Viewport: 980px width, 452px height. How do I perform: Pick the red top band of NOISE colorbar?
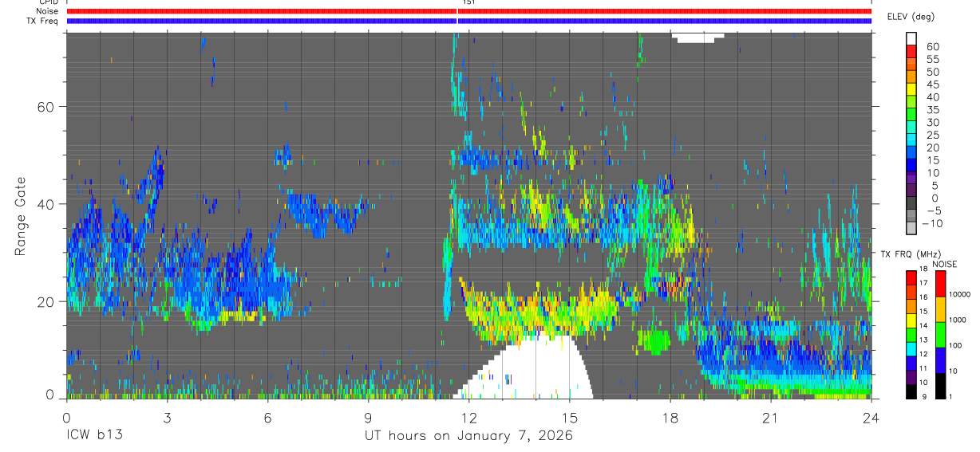coord(940,284)
